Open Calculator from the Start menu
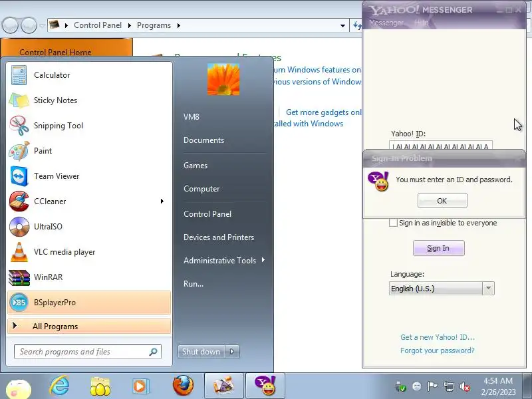 pos(89,75)
